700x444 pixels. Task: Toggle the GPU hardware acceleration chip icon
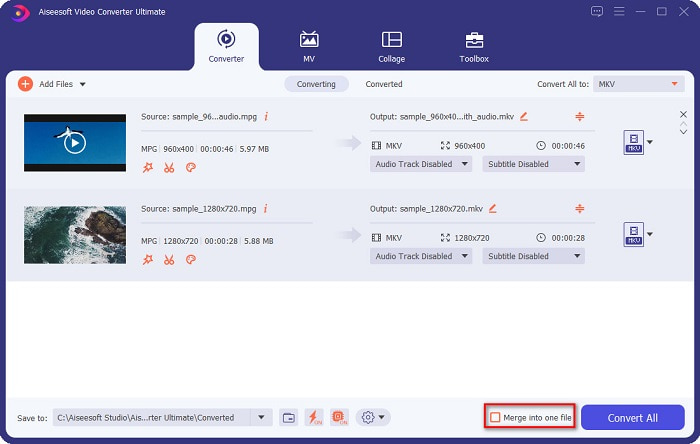coord(339,418)
